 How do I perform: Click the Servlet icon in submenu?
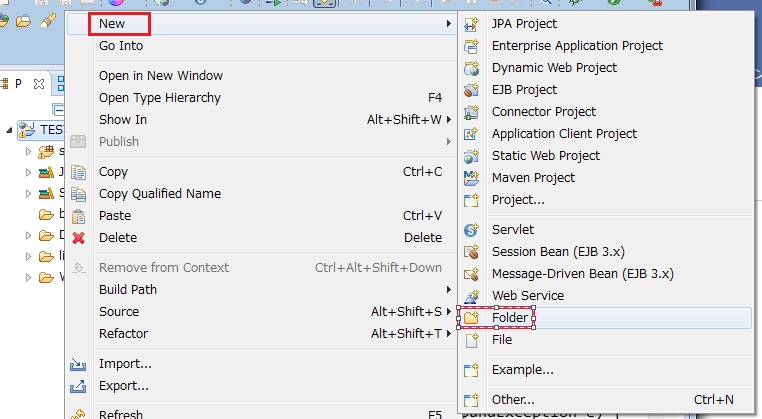(x=472, y=230)
